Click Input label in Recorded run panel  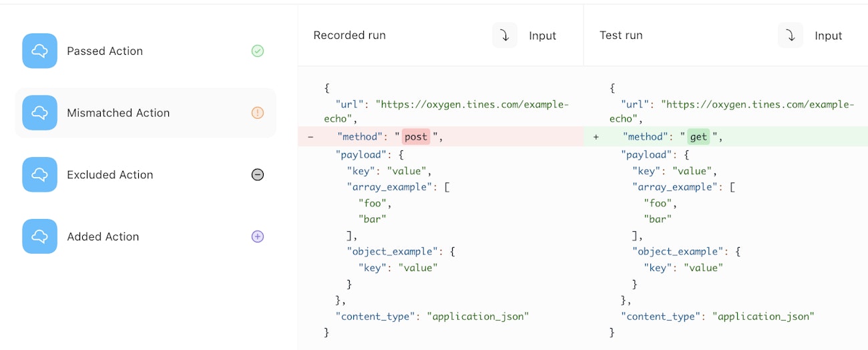pyautogui.click(x=542, y=36)
